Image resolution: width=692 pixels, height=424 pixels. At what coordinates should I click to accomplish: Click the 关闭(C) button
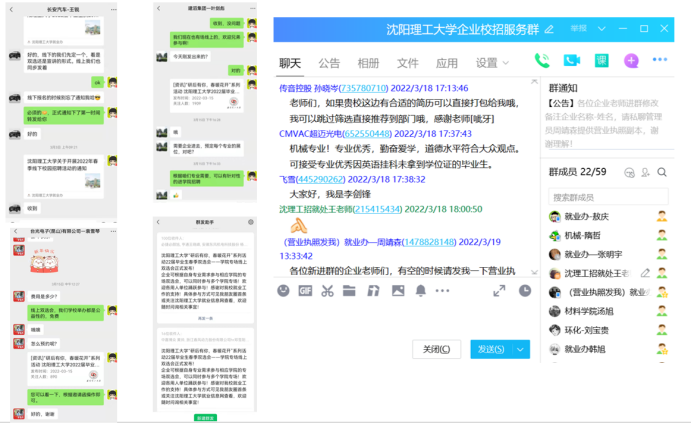click(x=436, y=349)
